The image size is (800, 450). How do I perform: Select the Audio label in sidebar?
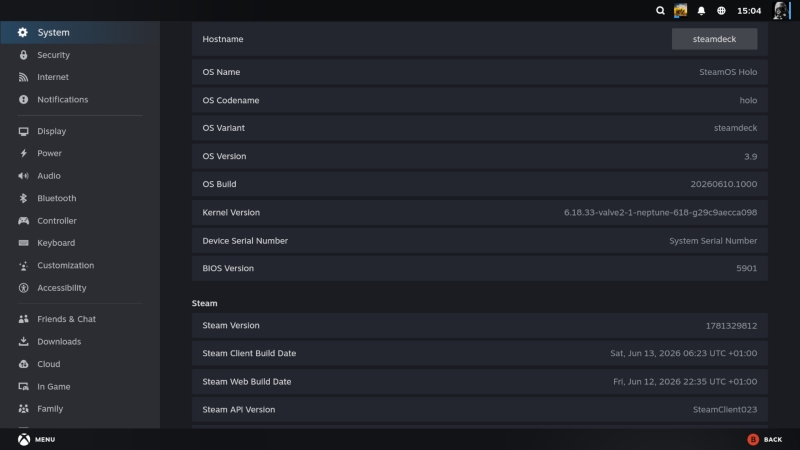[49, 176]
